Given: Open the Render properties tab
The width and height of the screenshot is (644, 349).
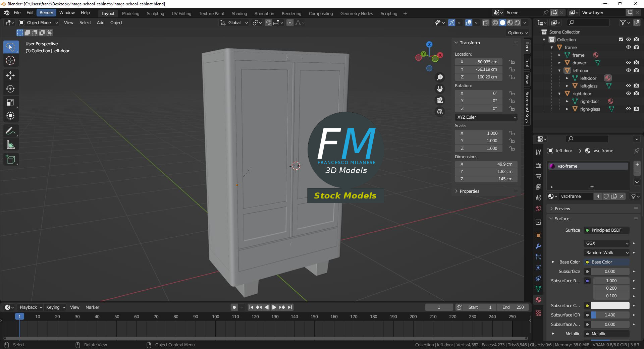Looking at the screenshot, I should (538, 166).
